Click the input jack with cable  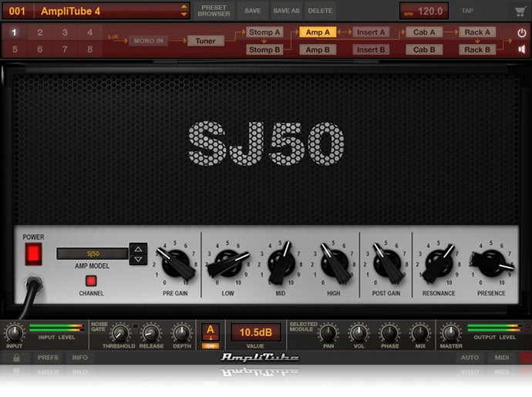click(34, 284)
